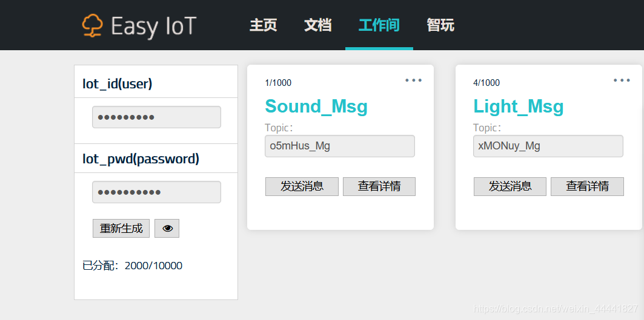Click the 1/1000 message count text
644x320 pixels.
click(278, 83)
